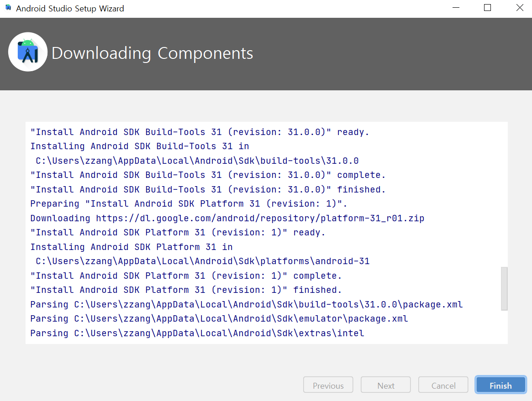
Task: Click the Finish button
Action: pos(500,385)
